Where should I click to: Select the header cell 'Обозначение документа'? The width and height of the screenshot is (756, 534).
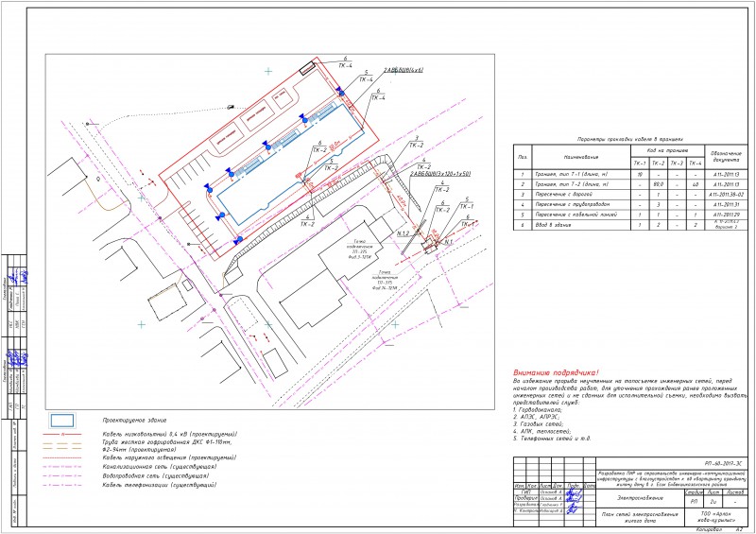tap(727, 156)
